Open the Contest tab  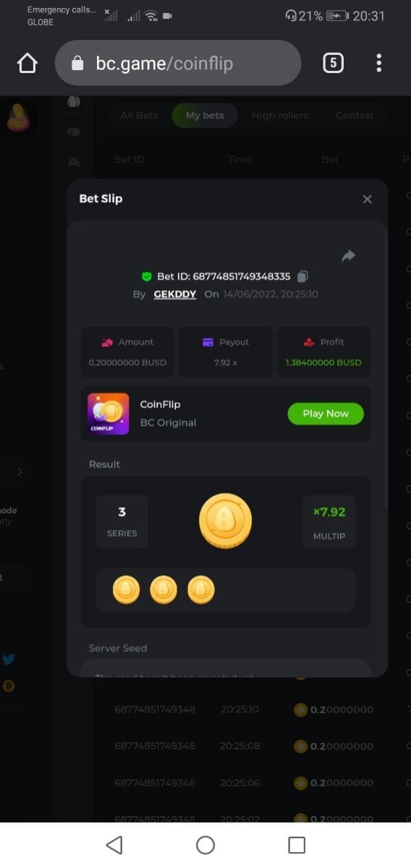[355, 116]
